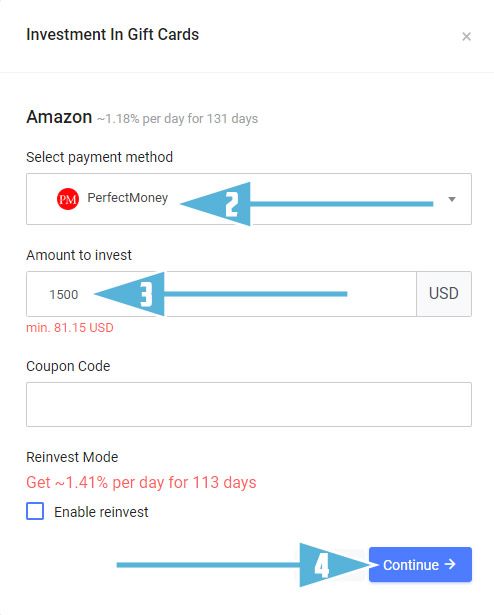Click the Enable reinvest label text
This screenshot has height=615, width=494.
pos(101,512)
